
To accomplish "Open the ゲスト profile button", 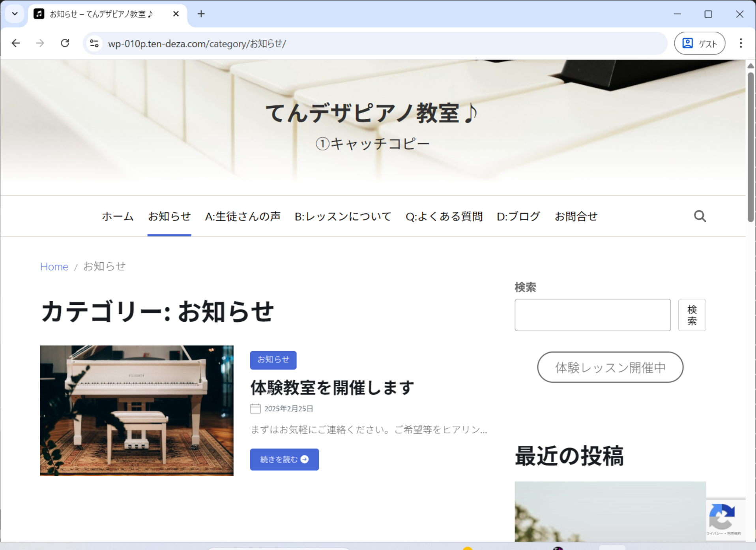I will [x=700, y=43].
